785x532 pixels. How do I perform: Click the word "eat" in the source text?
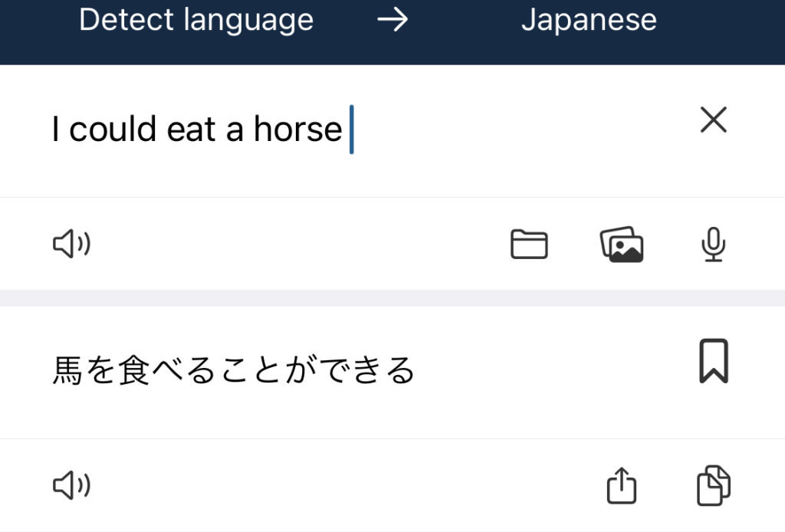tap(191, 130)
